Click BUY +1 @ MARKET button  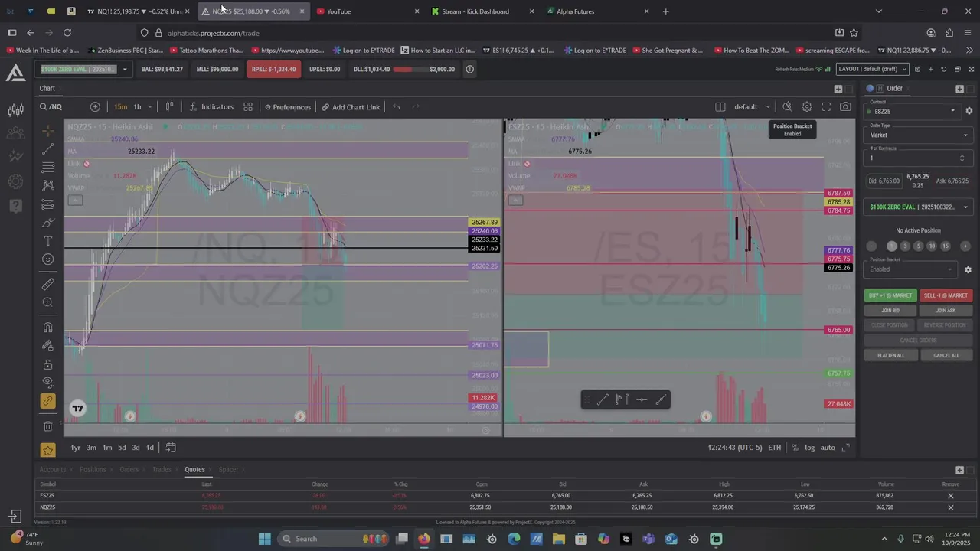[x=890, y=295]
